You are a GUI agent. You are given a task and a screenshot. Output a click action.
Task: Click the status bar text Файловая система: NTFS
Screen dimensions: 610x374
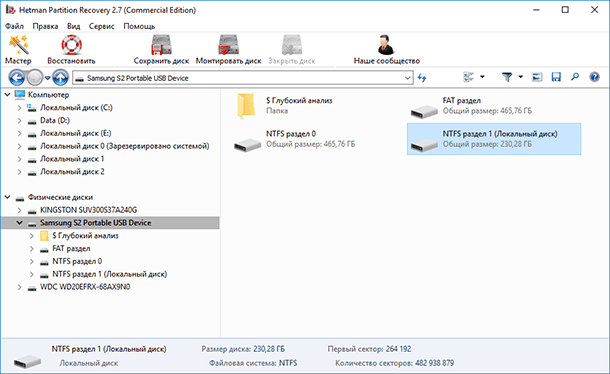253,363
